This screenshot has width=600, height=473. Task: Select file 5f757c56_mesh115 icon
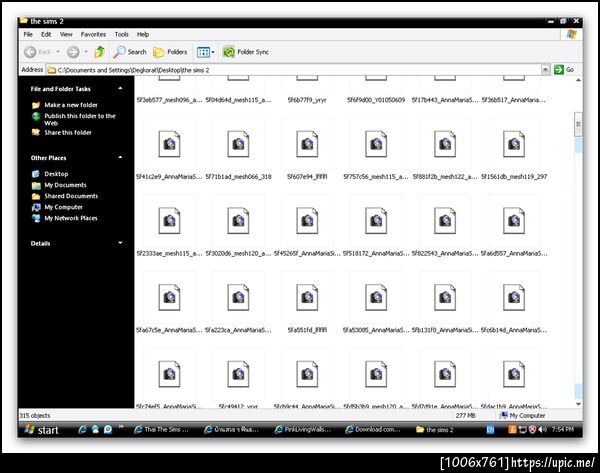pyautogui.click(x=376, y=144)
